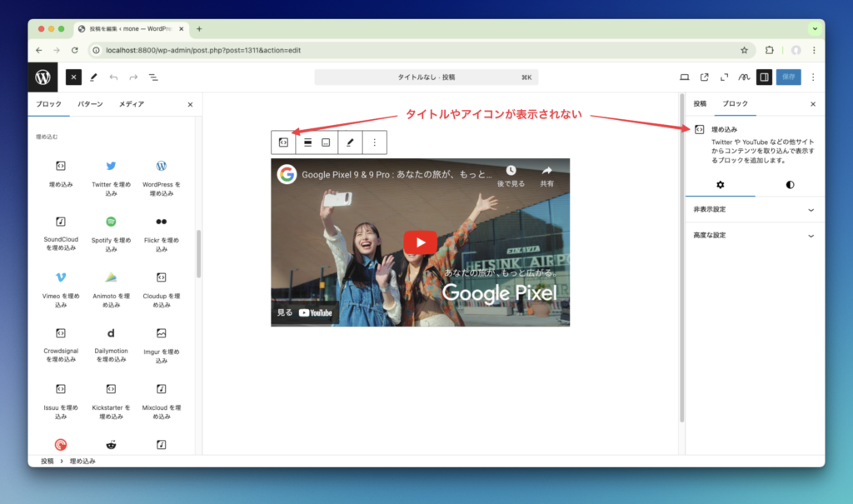
Task: Click the Google channel logo on video
Action: pyautogui.click(x=287, y=174)
